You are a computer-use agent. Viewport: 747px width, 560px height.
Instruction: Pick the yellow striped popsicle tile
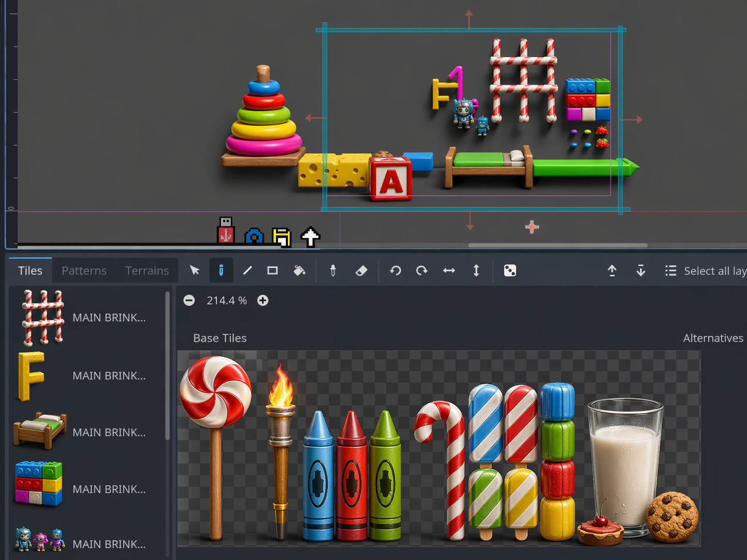click(x=521, y=504)
